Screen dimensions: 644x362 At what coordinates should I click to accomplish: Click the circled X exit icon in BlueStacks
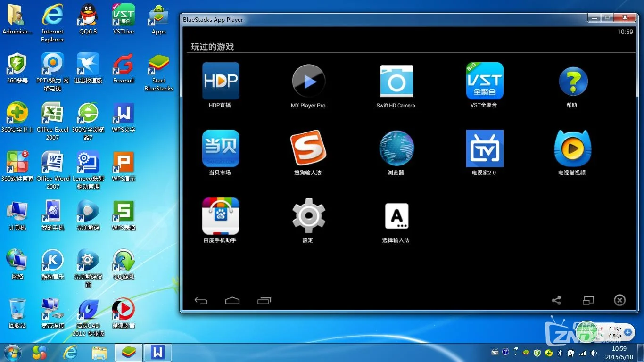[x=619, y=300]
